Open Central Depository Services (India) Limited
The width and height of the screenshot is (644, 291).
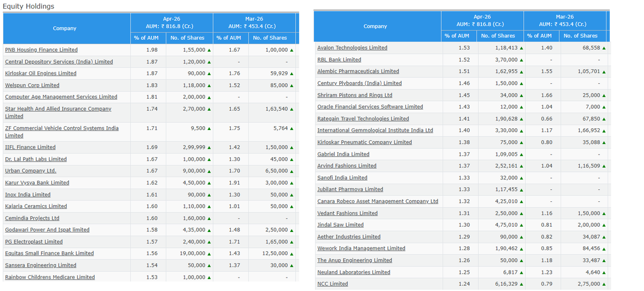point(59,62)
